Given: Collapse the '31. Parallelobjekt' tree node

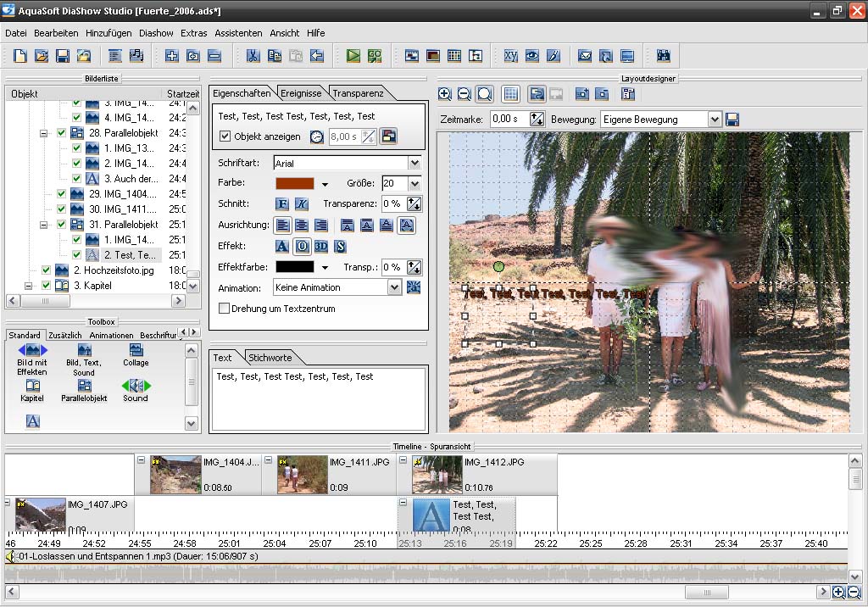Looking at the screenshot, I should (x=44, y=225).
